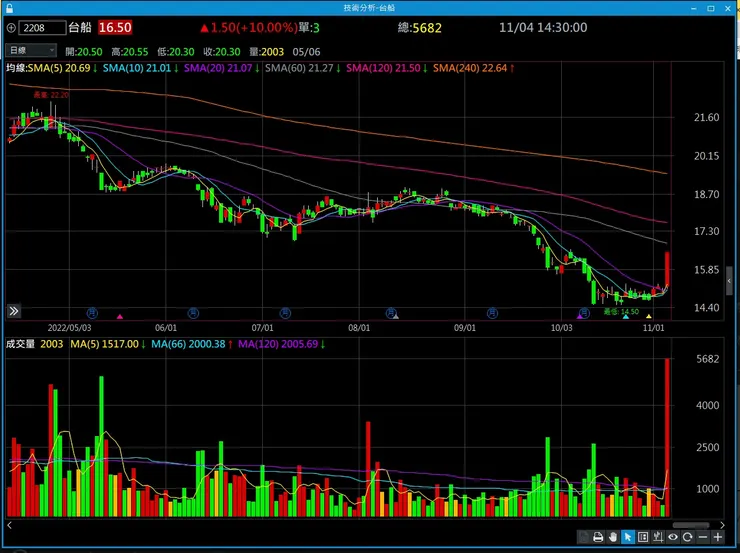Open the 日線 period dropdown
740x553 pixels.
click(31, 50)
